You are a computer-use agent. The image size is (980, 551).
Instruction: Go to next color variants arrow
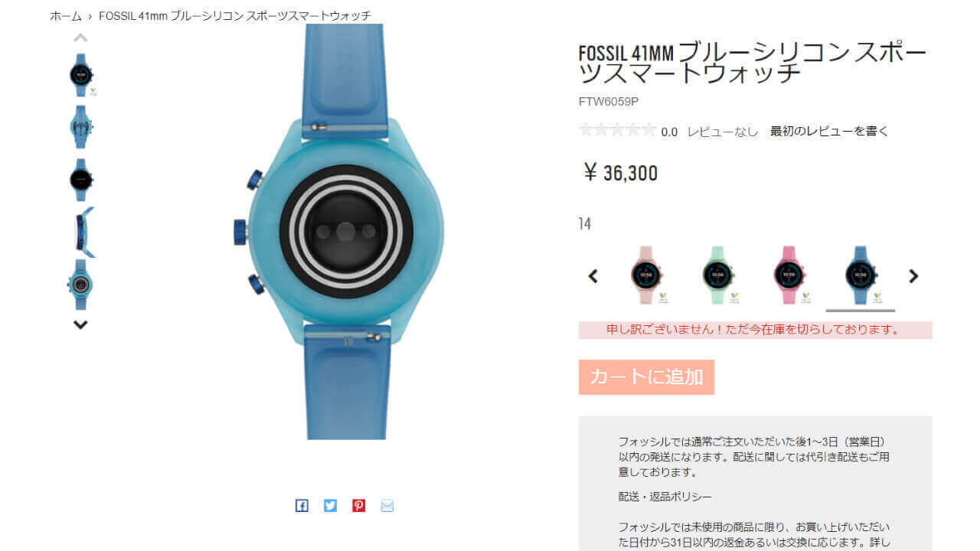[913, 276]
